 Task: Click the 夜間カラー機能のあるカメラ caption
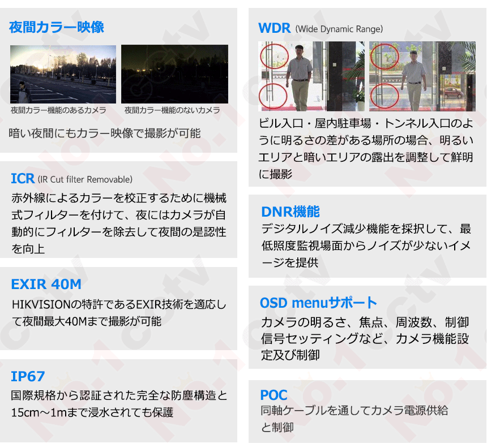click(58, 110)
